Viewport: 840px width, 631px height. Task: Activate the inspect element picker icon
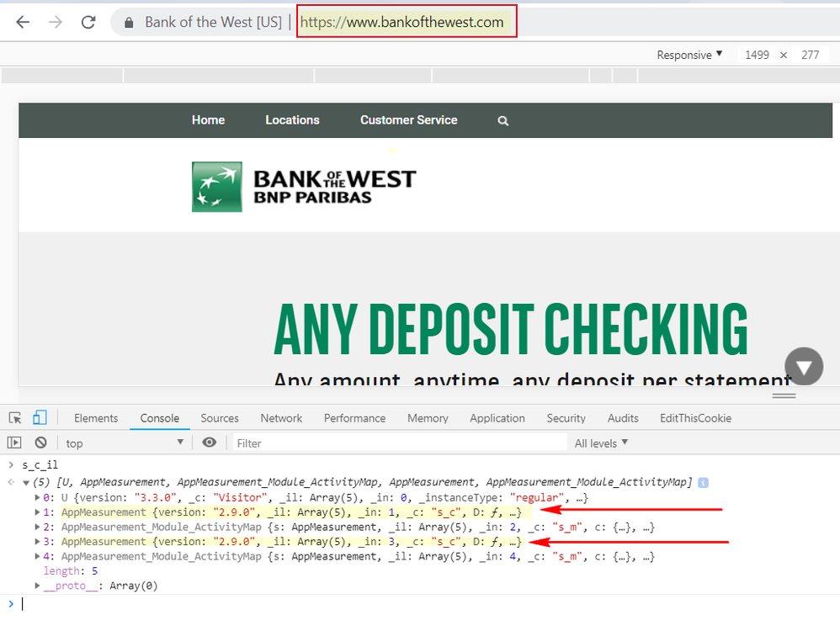[15, 418]
